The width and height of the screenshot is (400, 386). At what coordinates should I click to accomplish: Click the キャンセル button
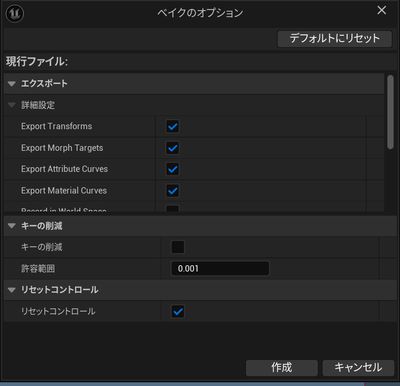[358, 368]
